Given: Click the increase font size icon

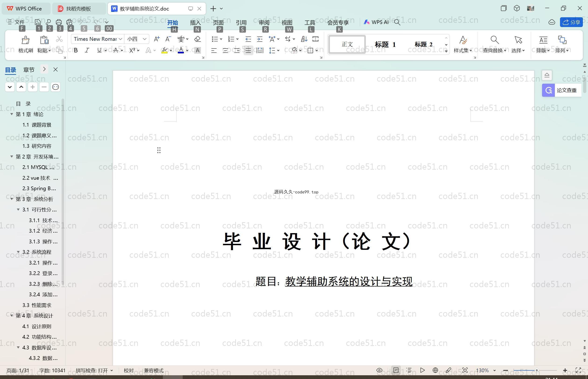Looking at the screenshot, I should pos(156,39).
